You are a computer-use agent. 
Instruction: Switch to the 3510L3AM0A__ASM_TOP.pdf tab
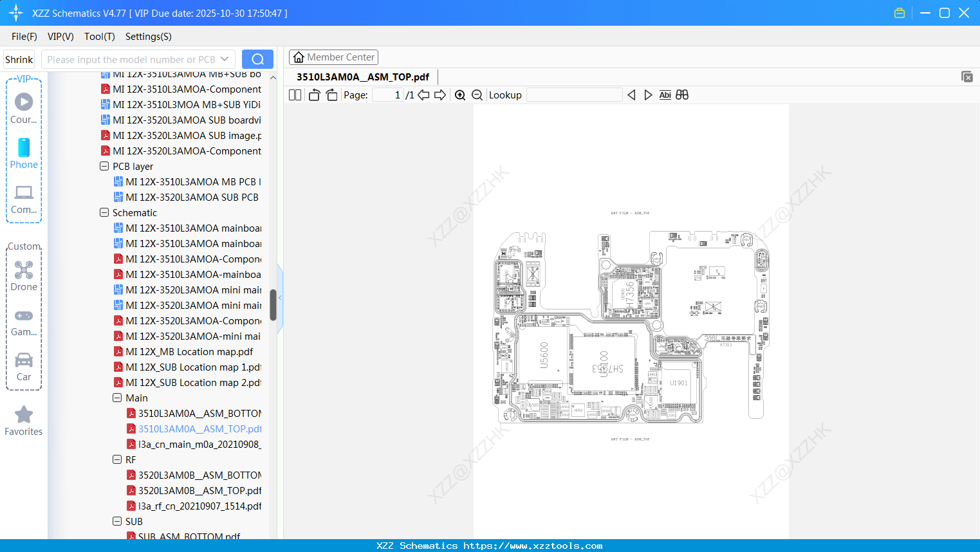(364, 77)
